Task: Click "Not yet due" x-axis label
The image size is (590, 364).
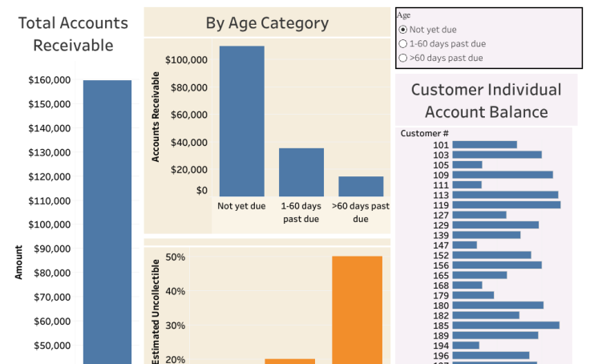Action: tap(241, 207)
